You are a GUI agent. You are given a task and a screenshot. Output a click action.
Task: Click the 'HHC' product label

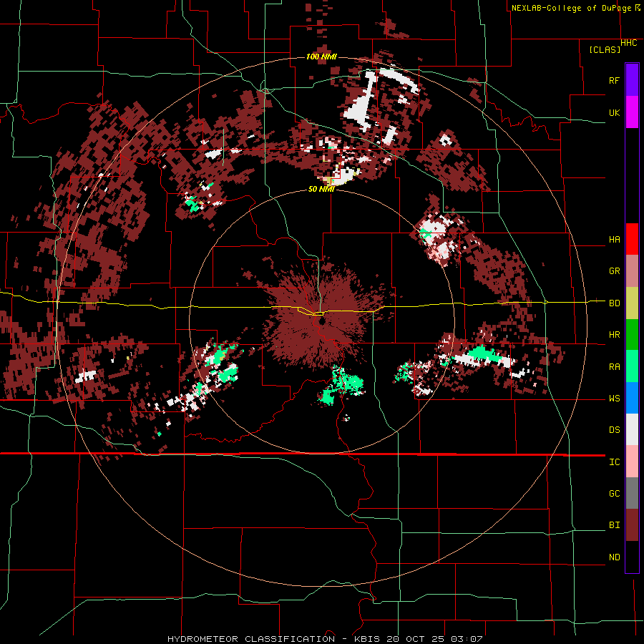(629, 43)
